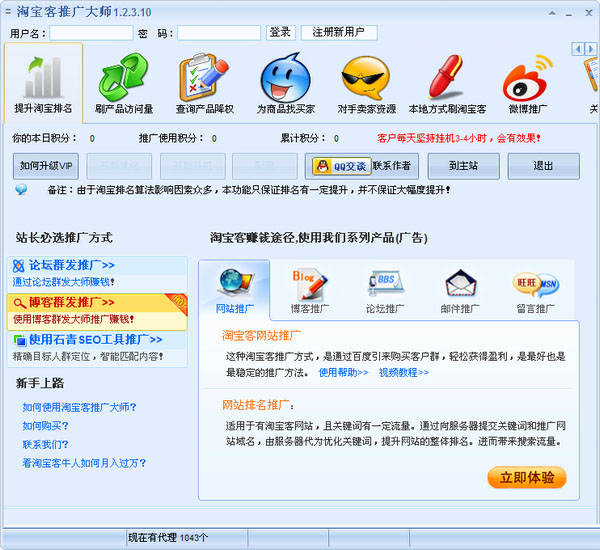Click the 淘宝客网站推广 heading
Image resolution: width=600 pixels, height=550 pixels.
pyautogui.click(x=261, y=336)
